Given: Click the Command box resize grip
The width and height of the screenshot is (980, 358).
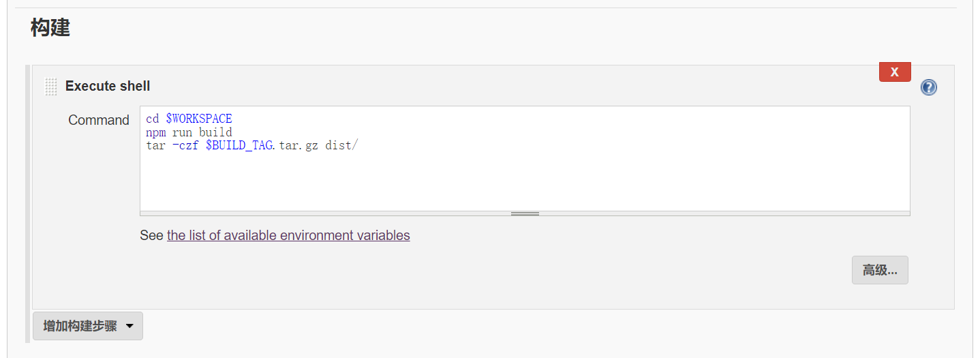Looking at the screenshot, I should [525, 213].
